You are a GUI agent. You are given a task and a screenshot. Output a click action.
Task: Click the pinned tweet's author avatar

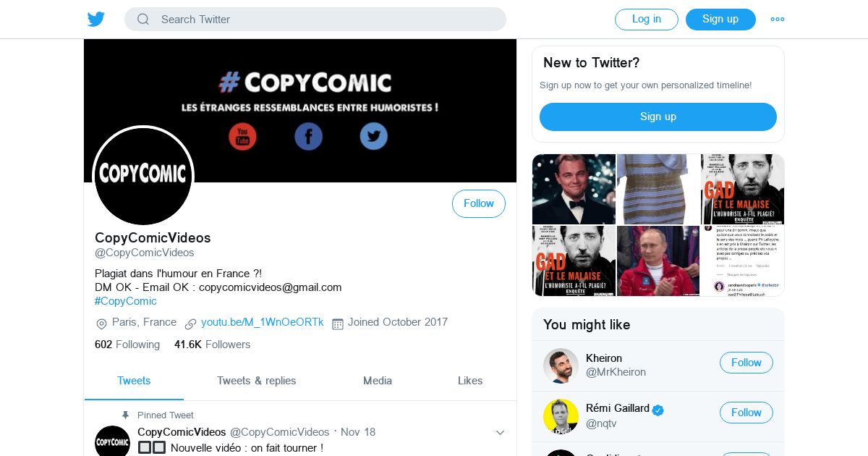pos(112,442)
